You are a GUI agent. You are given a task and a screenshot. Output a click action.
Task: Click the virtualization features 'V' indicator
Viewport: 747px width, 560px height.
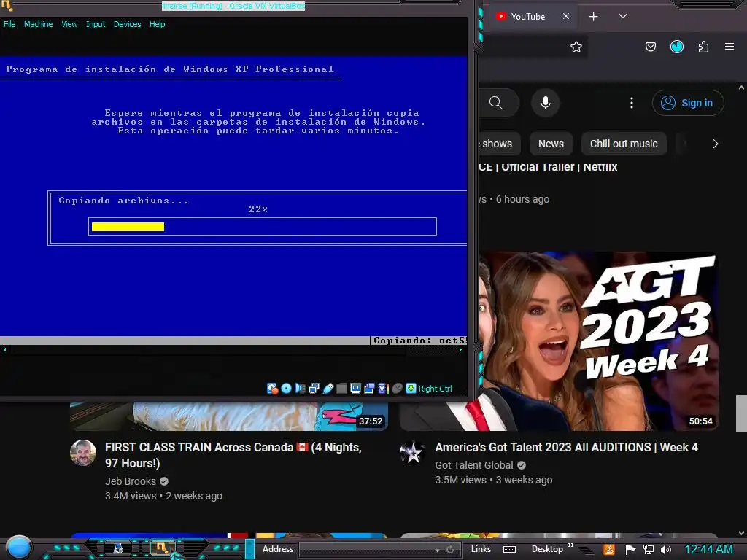pos(382,389)
